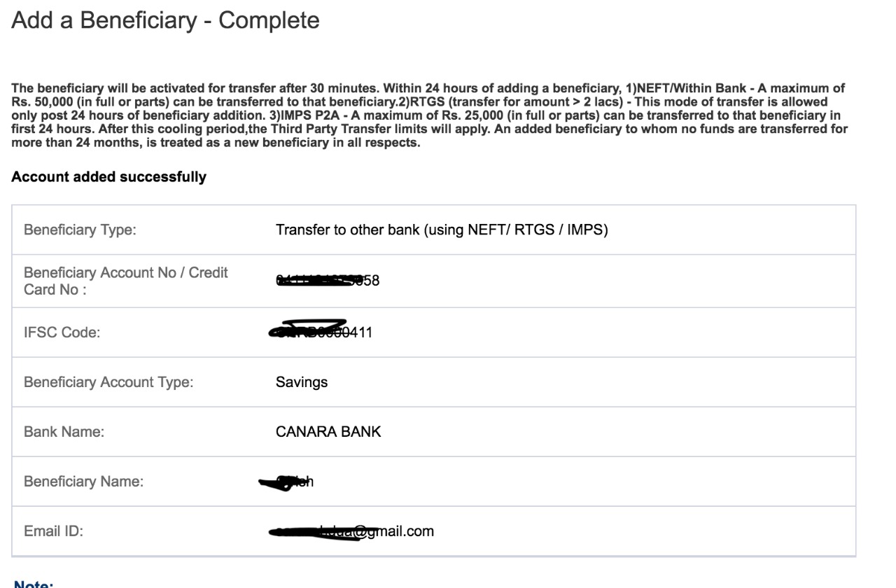Click the 'IFSC Code:' label
This screenshot has height=588, width=896.
coord(62,332)
